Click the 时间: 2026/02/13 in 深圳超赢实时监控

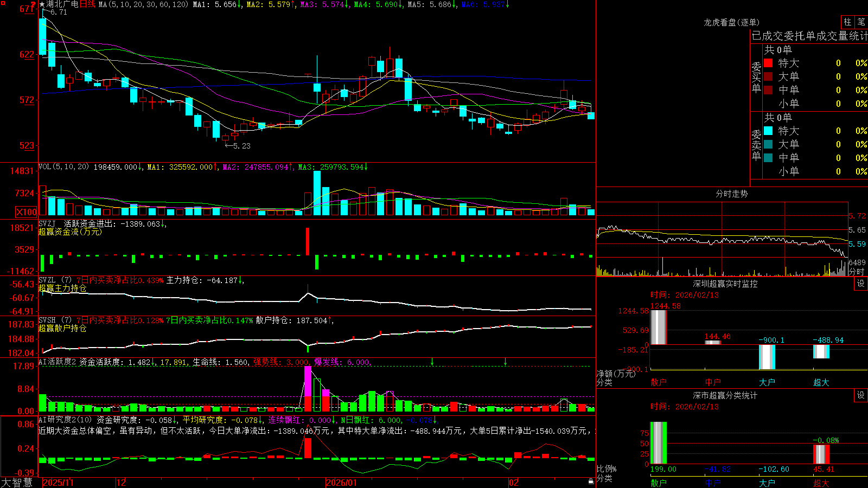pos(685,295)
